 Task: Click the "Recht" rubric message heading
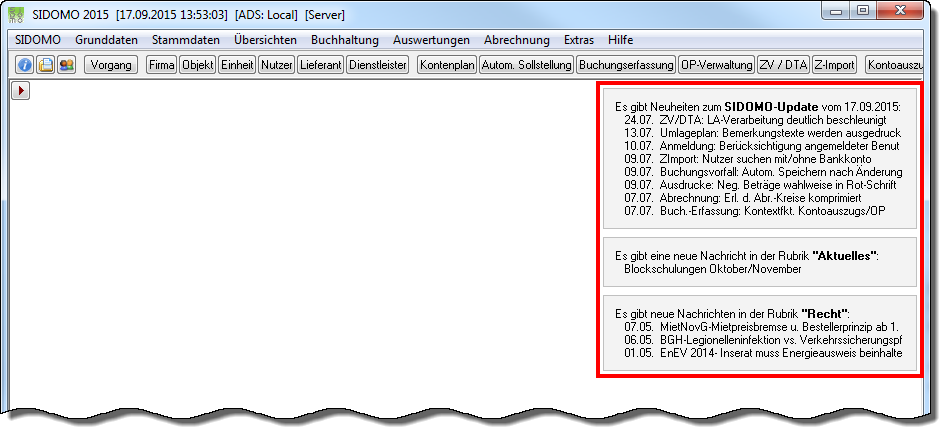click(732, 314)
